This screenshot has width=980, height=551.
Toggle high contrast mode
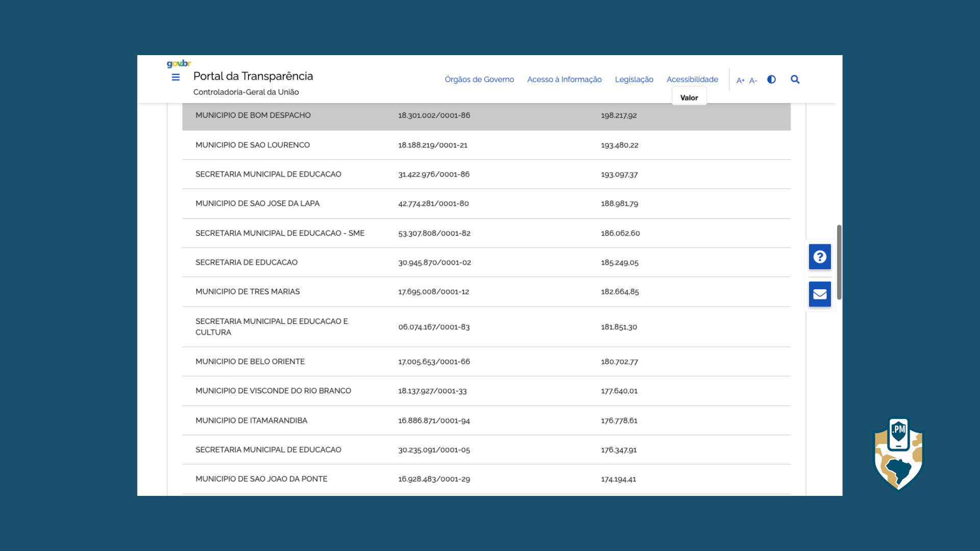(x=771, y=80)
